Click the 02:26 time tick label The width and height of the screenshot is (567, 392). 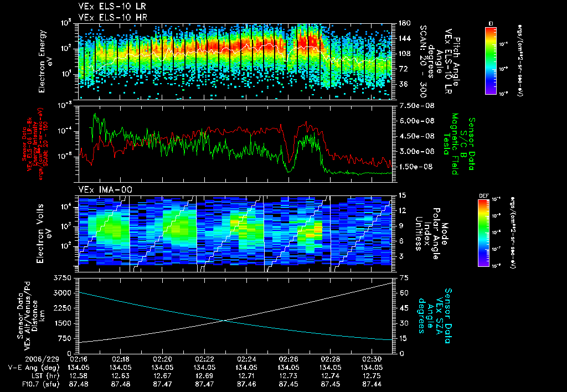[288, 359]
